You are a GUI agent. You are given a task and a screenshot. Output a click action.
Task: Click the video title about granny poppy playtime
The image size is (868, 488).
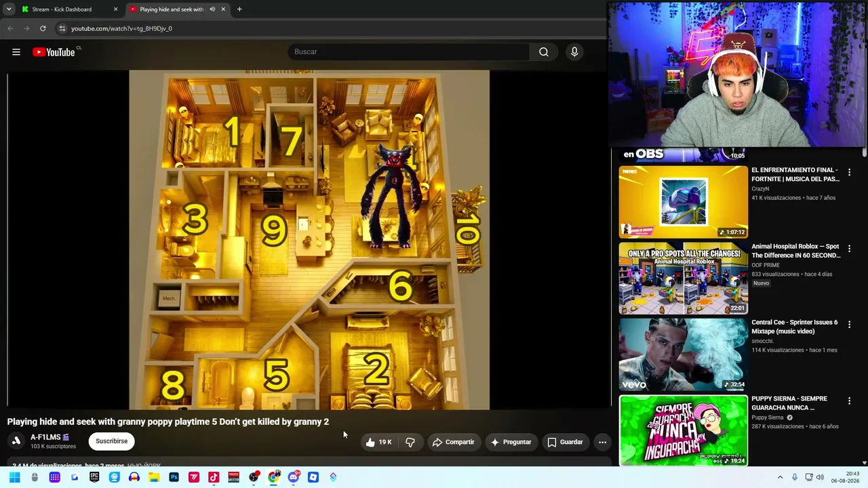tap(168, 422)
